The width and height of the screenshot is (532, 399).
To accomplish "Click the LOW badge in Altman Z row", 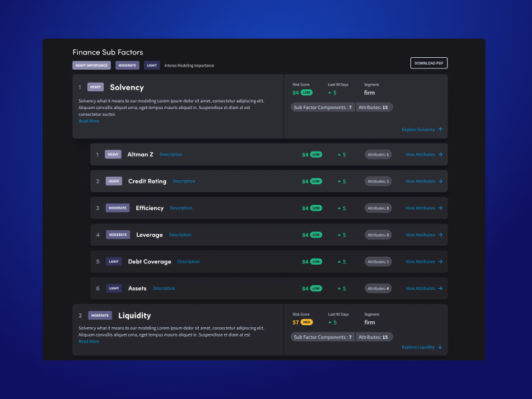I will coord(316,154).
